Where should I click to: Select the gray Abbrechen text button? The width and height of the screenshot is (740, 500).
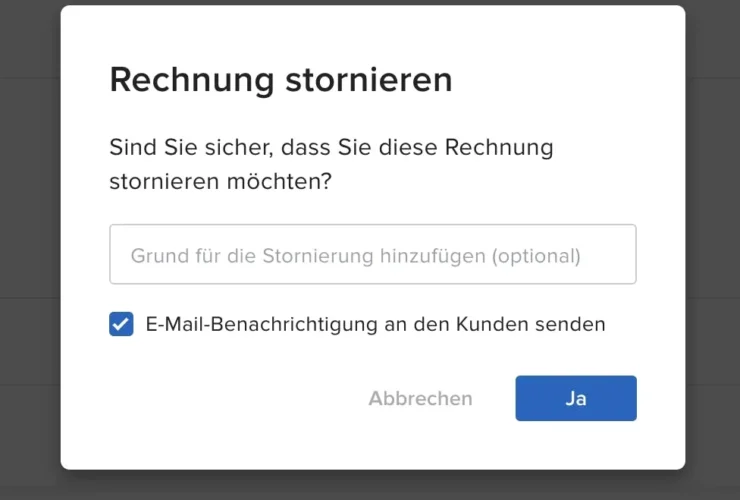420,398
